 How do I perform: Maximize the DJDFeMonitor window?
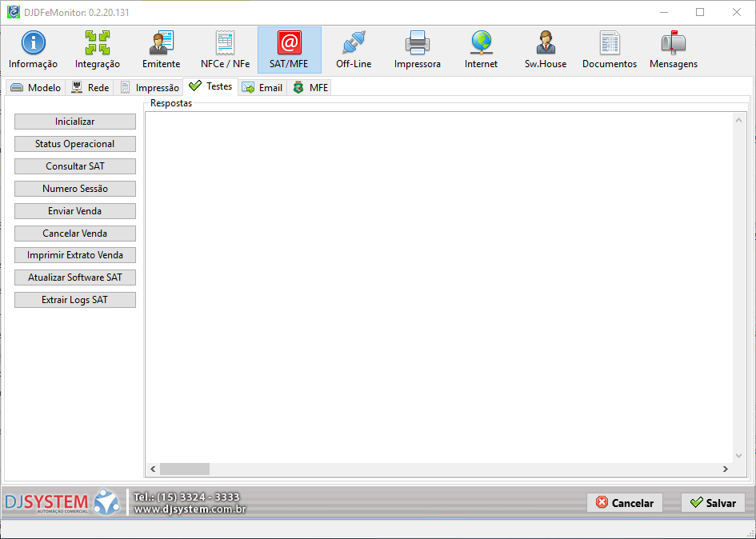tap(700, 13)
